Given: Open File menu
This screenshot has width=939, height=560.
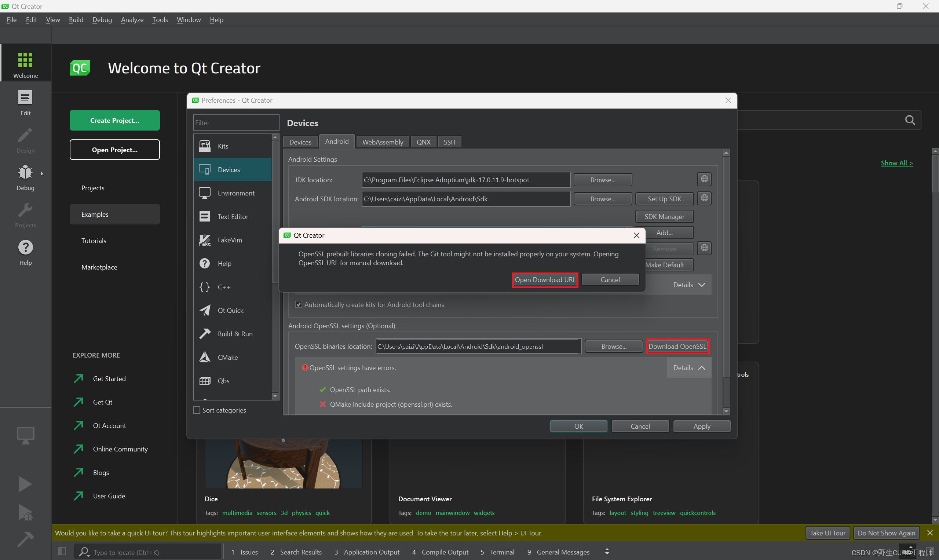Looking at the screenshot, I should pyautogui.click(x=11, y=20).
